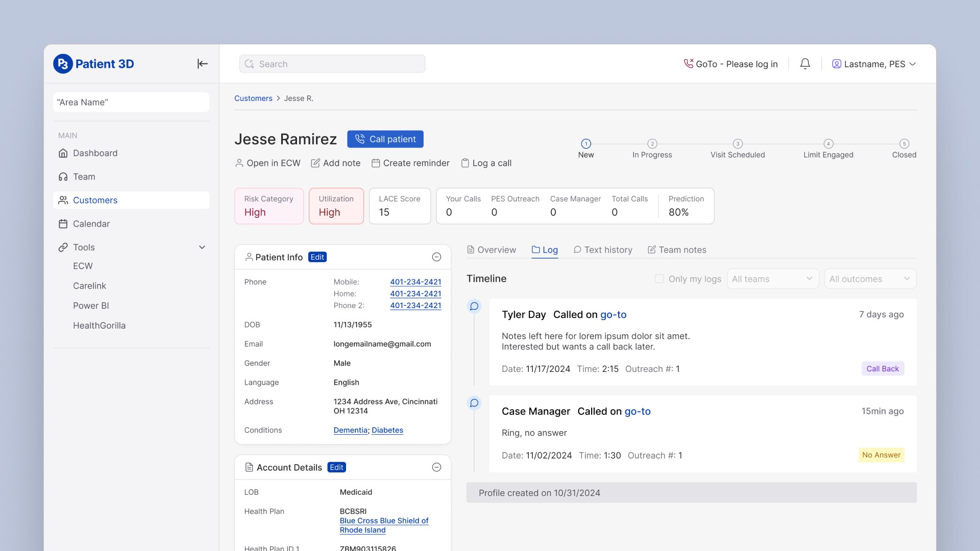Select the Log tab
The height and width of the screenshot is (551, 980).
[545, 250]
